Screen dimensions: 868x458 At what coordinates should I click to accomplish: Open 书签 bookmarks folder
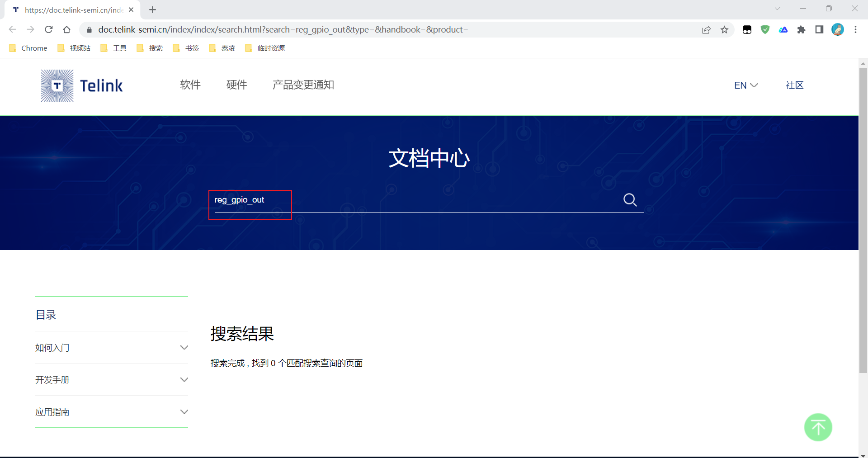186,48
